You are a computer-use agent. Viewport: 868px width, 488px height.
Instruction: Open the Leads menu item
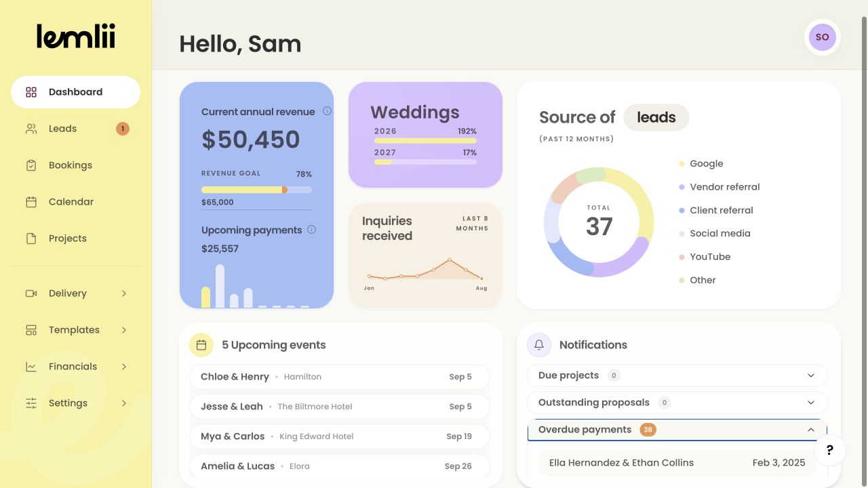(x=75, y=129)
